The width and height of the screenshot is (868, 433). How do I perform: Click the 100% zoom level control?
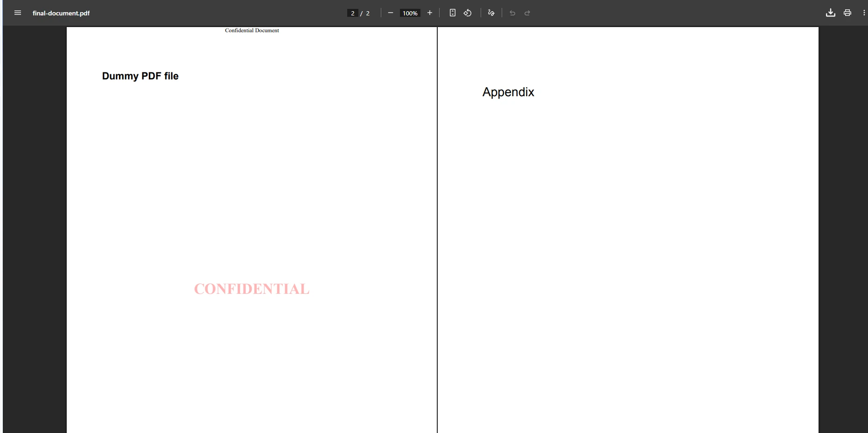410,13
